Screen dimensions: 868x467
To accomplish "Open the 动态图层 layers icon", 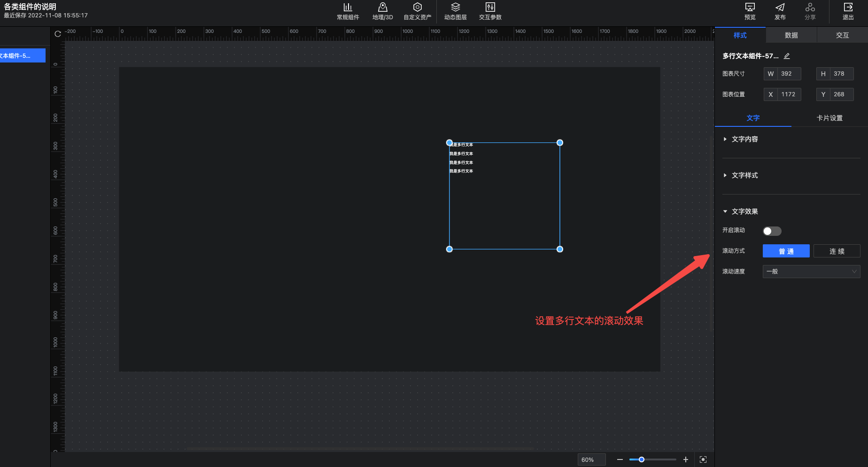I will point(455,8).
